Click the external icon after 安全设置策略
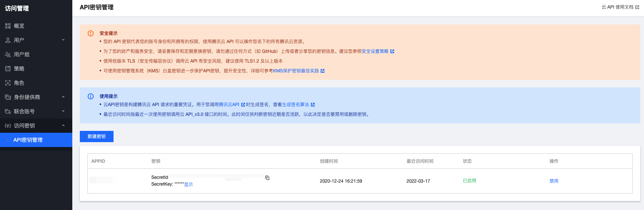The image size is (644, 210). point(392,51)
